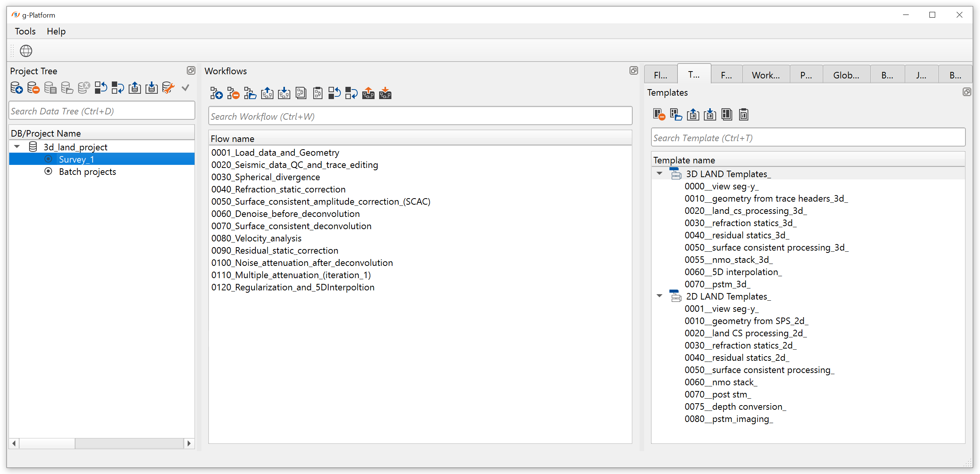Image resolution: width=980 pixels, height=474 pixels.
Task: Click the delete workflow icon with orange minus
Action: tap(233, 93)
